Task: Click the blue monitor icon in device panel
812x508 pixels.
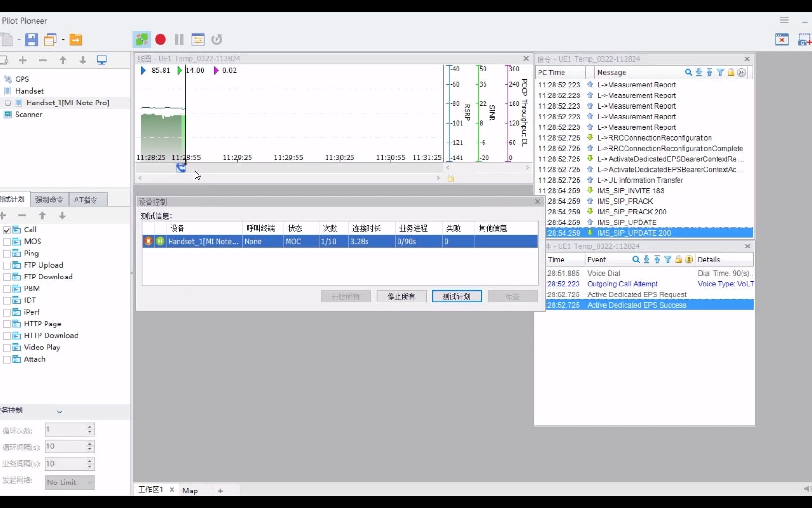Action: (x=101, y=60)
